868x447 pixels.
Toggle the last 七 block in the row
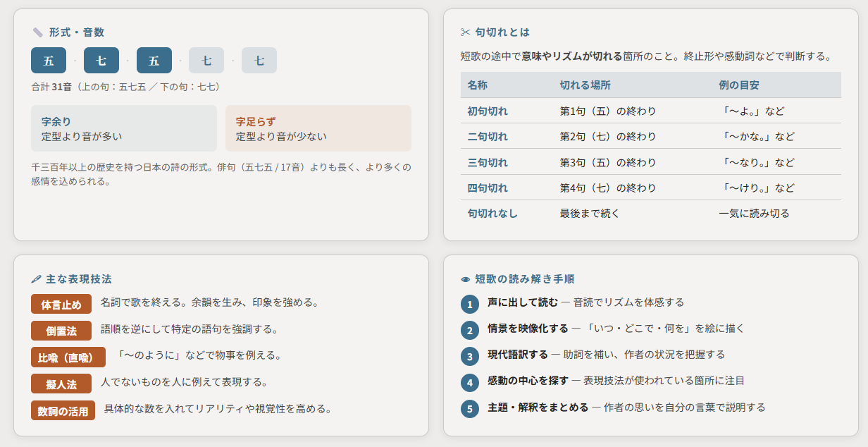pyautogui.click(x=259, y=60)
